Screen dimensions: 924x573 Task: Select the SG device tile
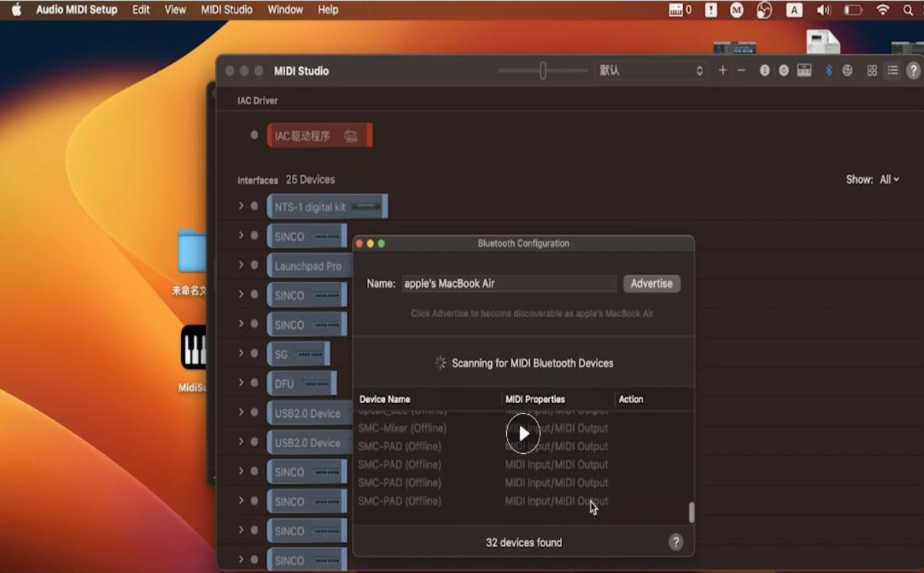(298, 354)
